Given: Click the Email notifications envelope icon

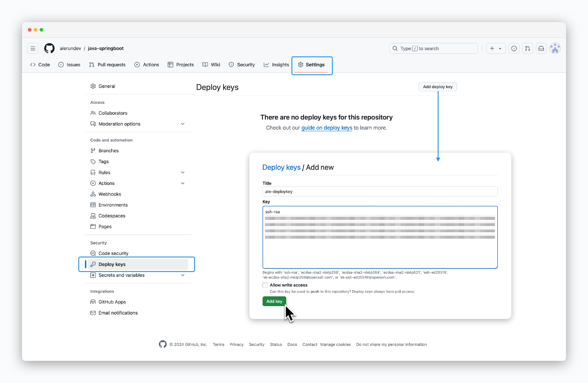Looking at the screenshot, I should [x=93, y=313].
